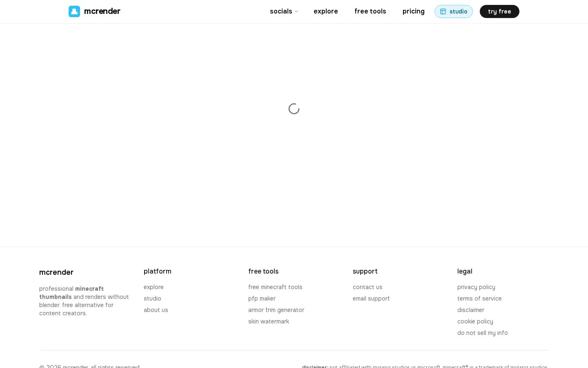Open explore link in footer platform column

tap(154, 287)
